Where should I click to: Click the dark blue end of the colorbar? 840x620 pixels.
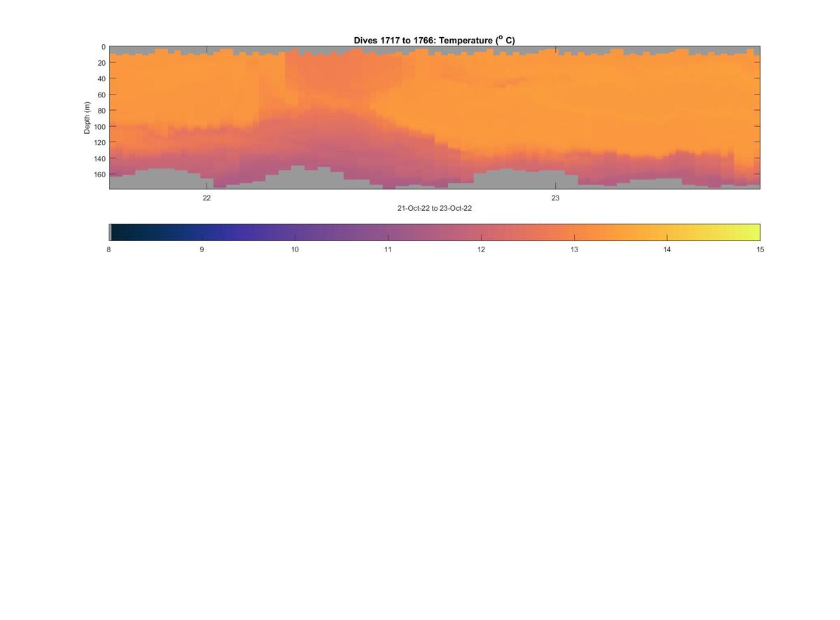[x=119, y=233]
